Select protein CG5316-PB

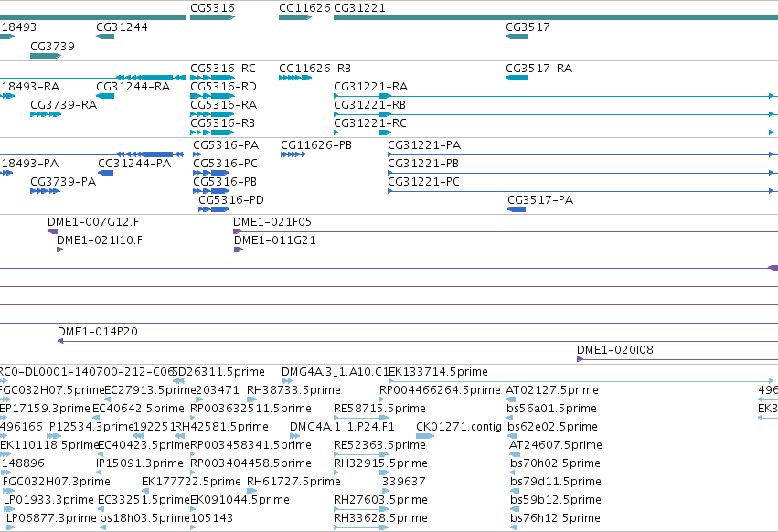coord(225,182)
